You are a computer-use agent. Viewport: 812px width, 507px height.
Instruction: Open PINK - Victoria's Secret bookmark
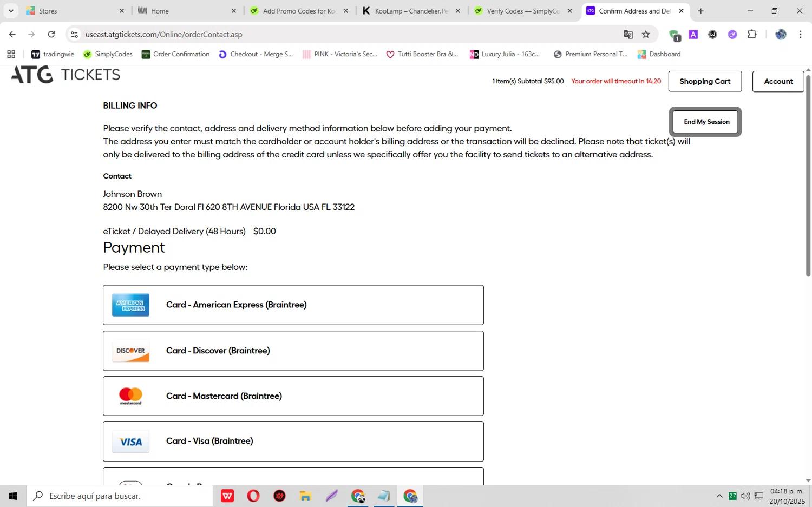point(339,54)
